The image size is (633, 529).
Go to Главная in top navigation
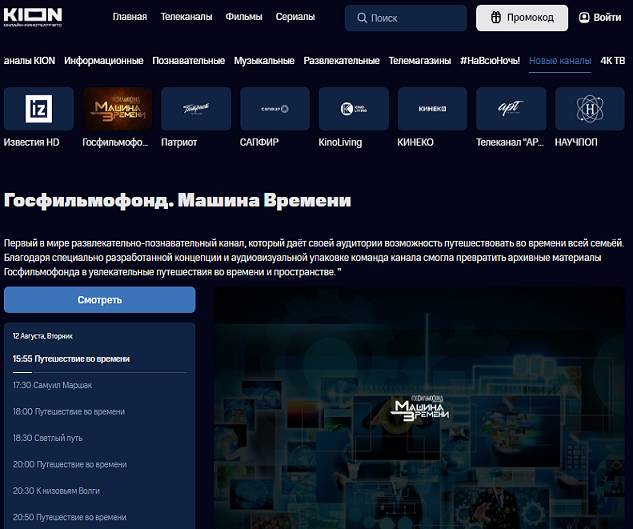pos(130,17)
